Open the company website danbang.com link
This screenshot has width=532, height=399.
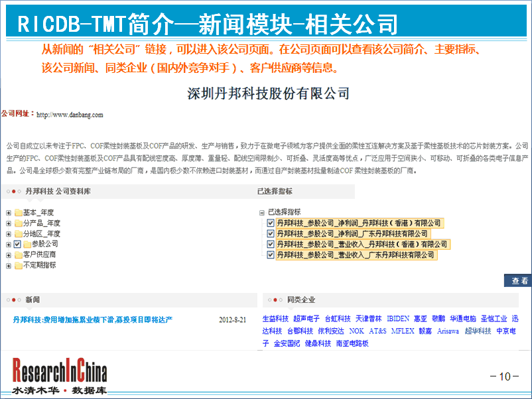[70, 115]
